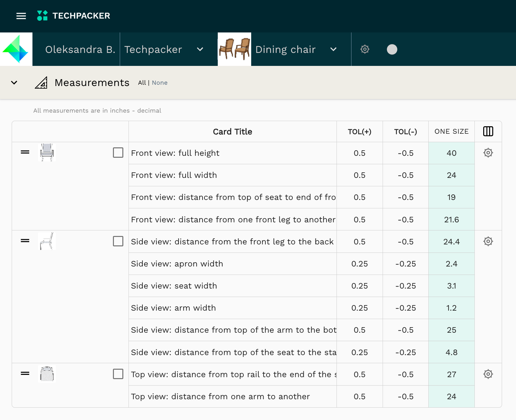
Task: Open the Side view chair sketch thumbnail
Action: 47,241
